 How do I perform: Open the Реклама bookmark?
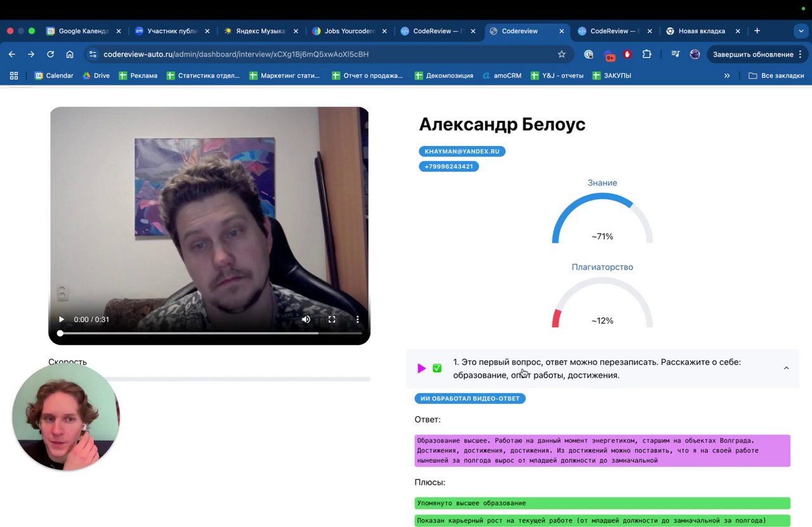138,75
